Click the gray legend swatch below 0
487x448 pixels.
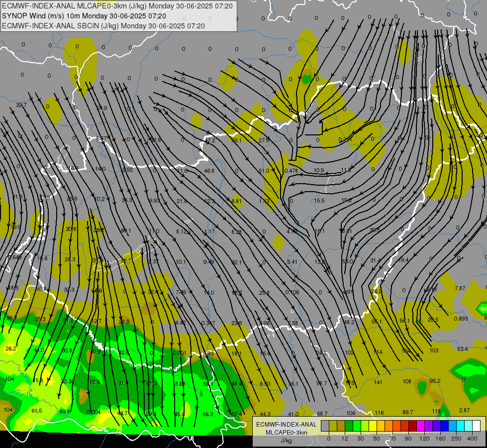[x=325, y=426]
